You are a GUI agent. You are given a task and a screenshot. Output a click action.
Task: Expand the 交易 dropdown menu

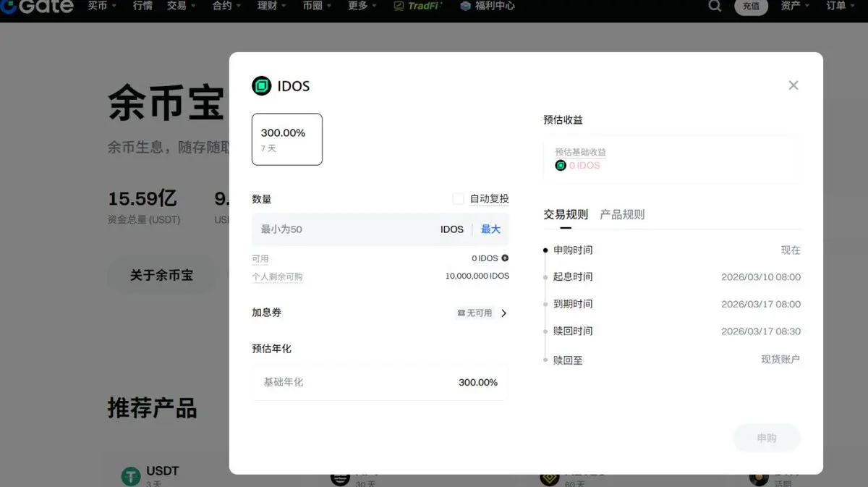pos(181,6)
